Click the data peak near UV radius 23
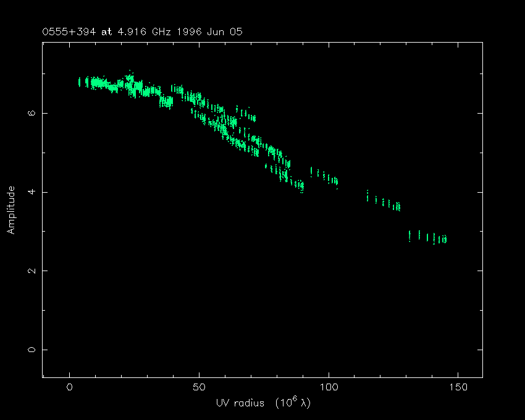Viewport: 525px width, 420px height. (x=130, y=78)
